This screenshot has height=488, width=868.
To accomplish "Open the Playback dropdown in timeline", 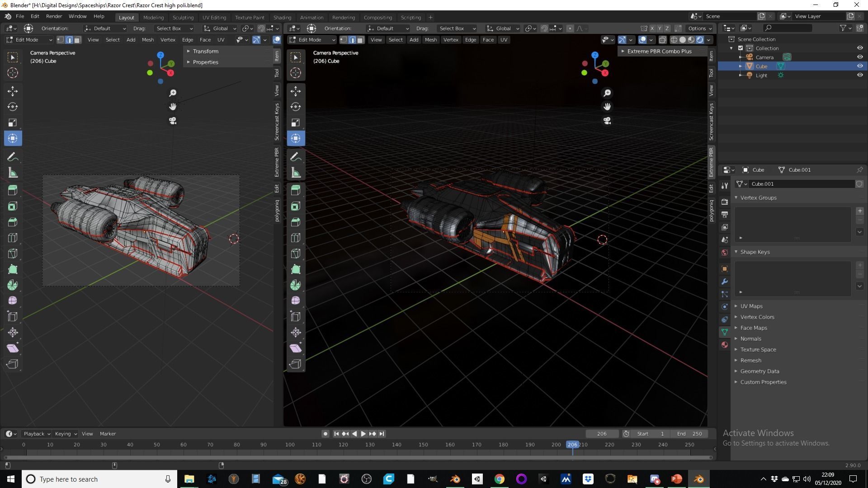I will [37, 434].
